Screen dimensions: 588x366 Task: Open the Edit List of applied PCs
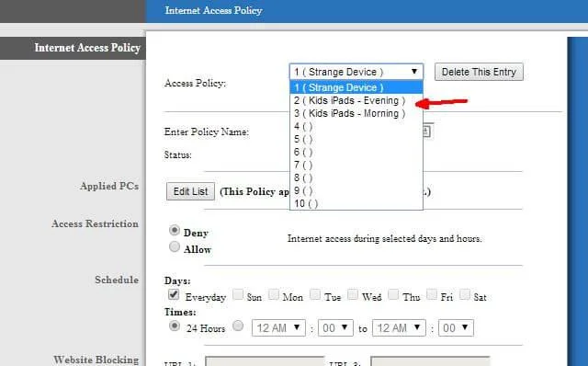(x=190, y=191)
